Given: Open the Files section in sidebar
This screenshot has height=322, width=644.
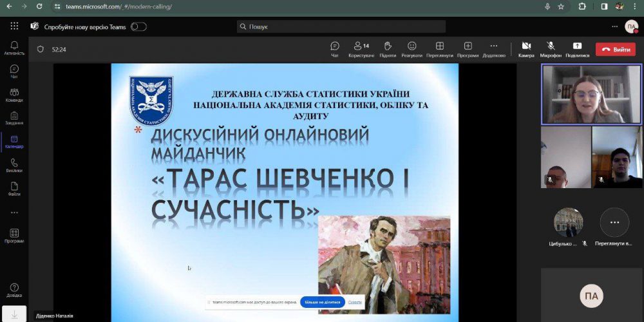Looking at the screenshot, I should point(14,187).
